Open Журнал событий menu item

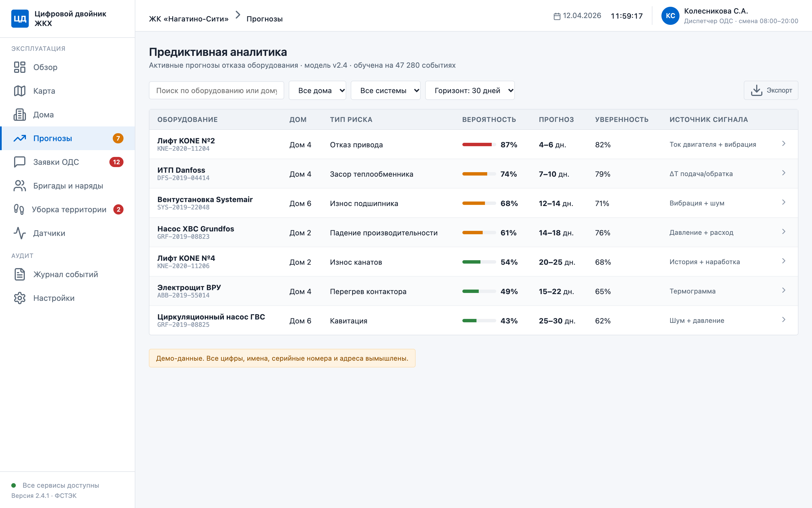click(67, 274)
